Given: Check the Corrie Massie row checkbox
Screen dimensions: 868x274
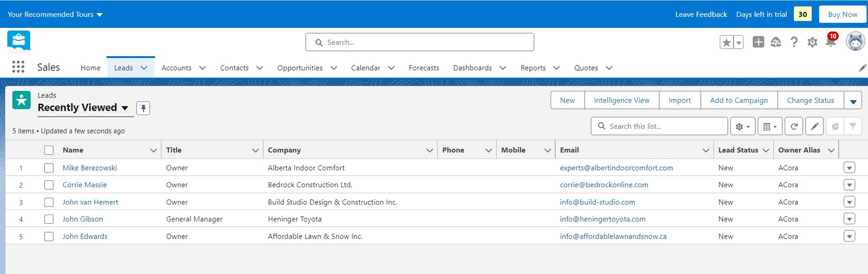Looking at the screenshot, I should coord(49,185).
